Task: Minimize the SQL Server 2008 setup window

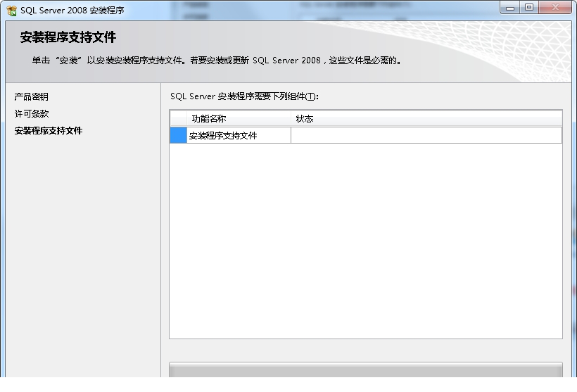Action: (x=510, y=7)
